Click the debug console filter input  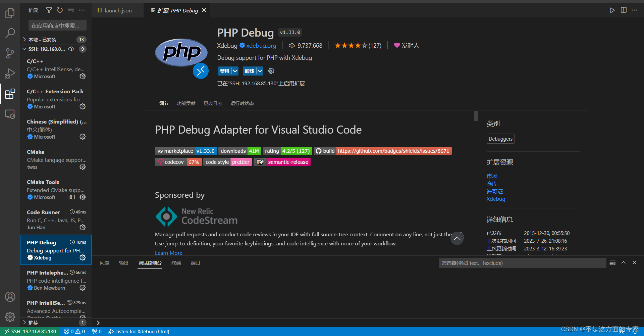click(522, 263)
